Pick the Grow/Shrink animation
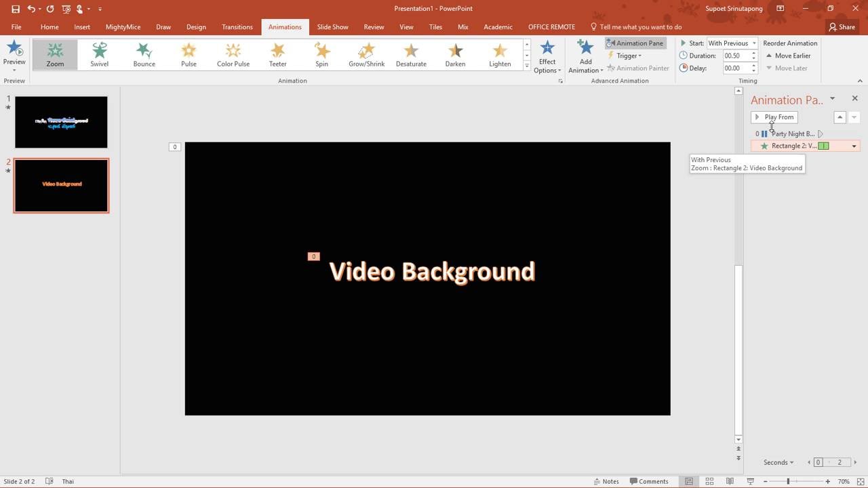Screen dimensions: 868x488 click(366, 54)
